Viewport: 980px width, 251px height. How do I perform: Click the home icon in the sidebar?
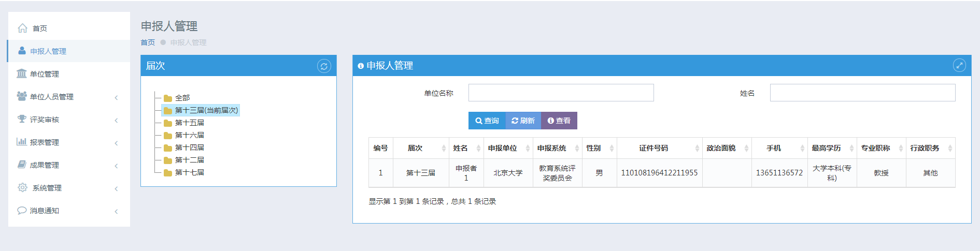click(22, 28)
